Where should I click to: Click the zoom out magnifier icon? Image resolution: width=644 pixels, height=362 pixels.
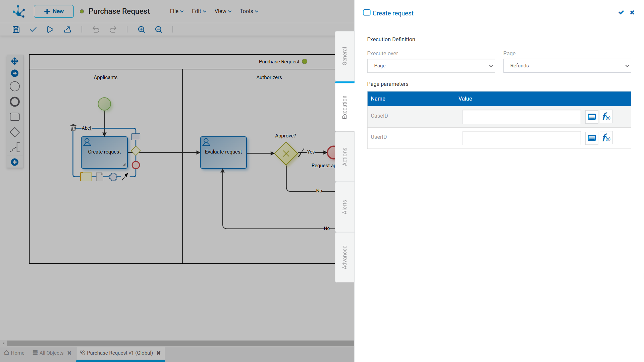[159, 29]
